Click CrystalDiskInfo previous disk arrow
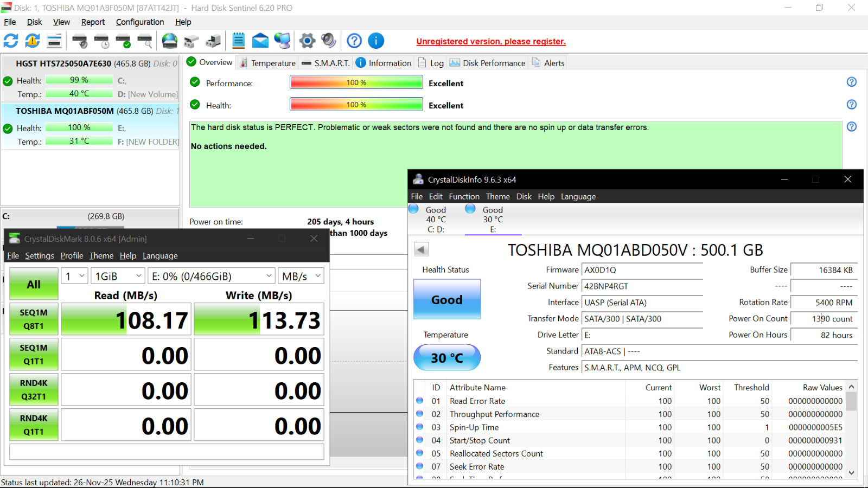The height and width of the screenshot is (488, 868). click(x=422, y=249)
